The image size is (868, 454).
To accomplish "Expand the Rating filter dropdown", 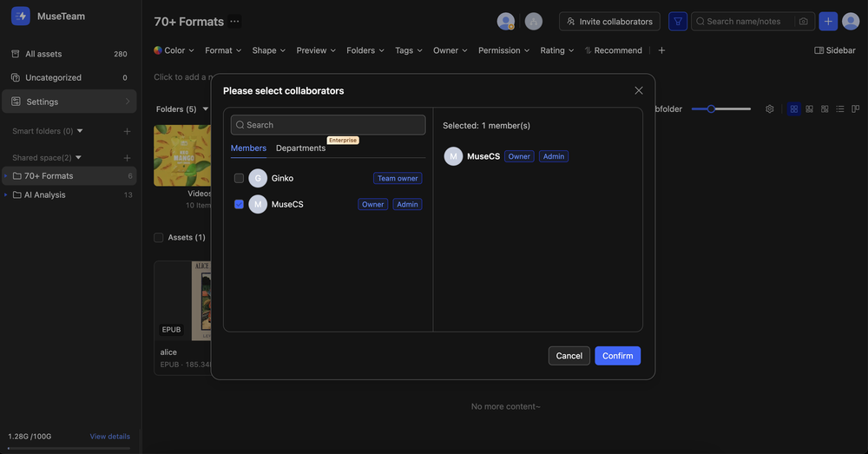I will click(x=556, y=50).
